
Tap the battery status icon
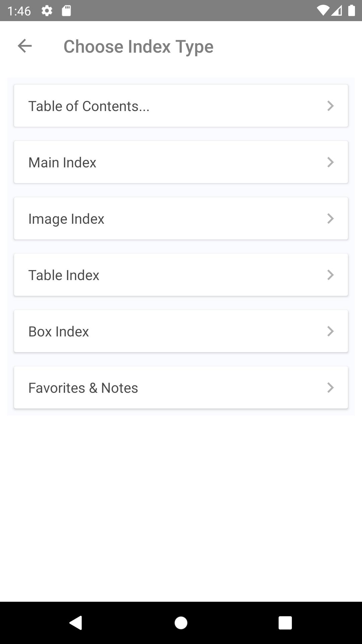click(x=351, y=10)
